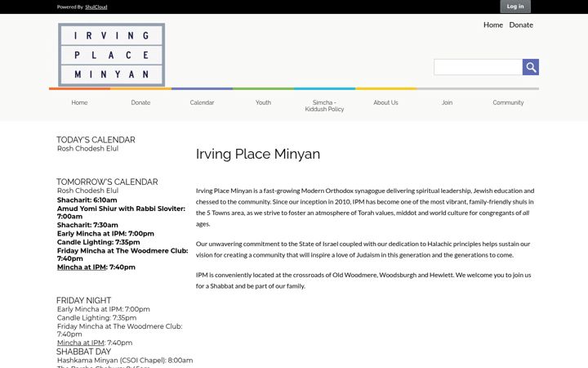Screen dimensions: 588x368
Task: Click Mincha at IPM link under Friday Night
Action: pyautogui.click(x=80, y=343)
